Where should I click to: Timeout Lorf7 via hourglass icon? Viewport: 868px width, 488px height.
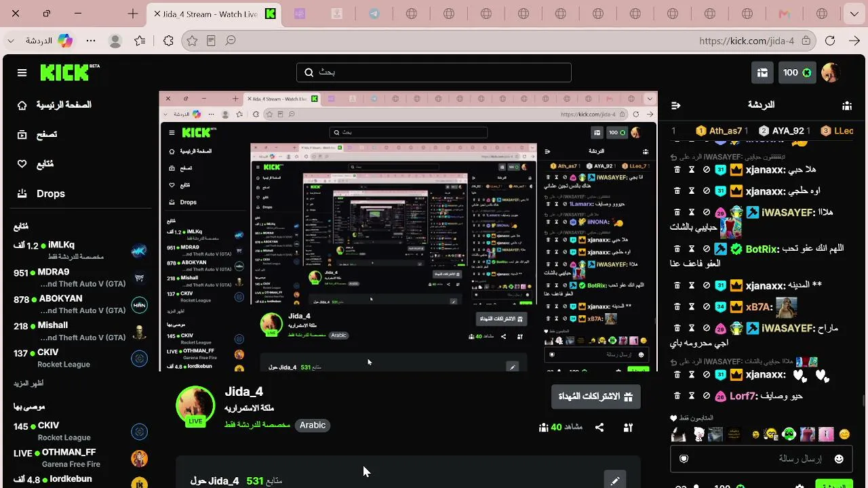(x=692, y=396)
